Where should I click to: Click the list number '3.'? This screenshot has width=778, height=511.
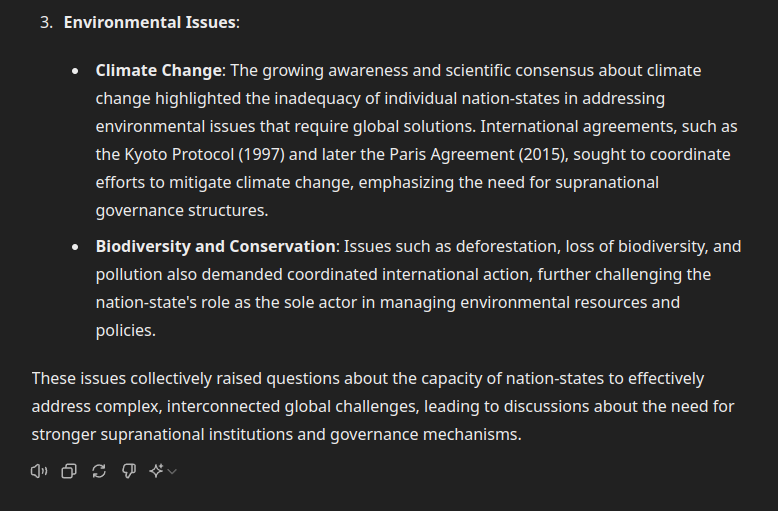tap(46, 22)
